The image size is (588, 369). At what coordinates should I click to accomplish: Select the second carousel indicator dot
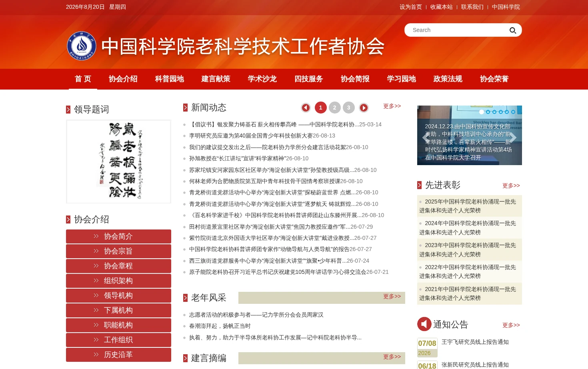point(488,112)
